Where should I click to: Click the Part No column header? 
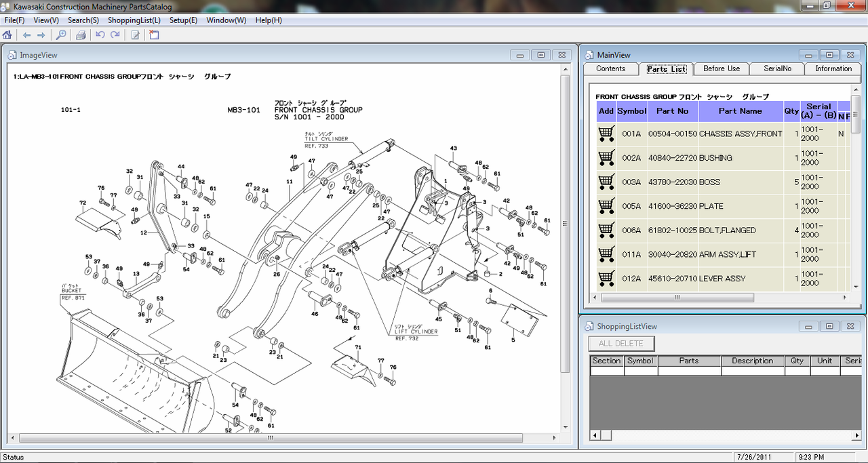click(x=673, y=111)
